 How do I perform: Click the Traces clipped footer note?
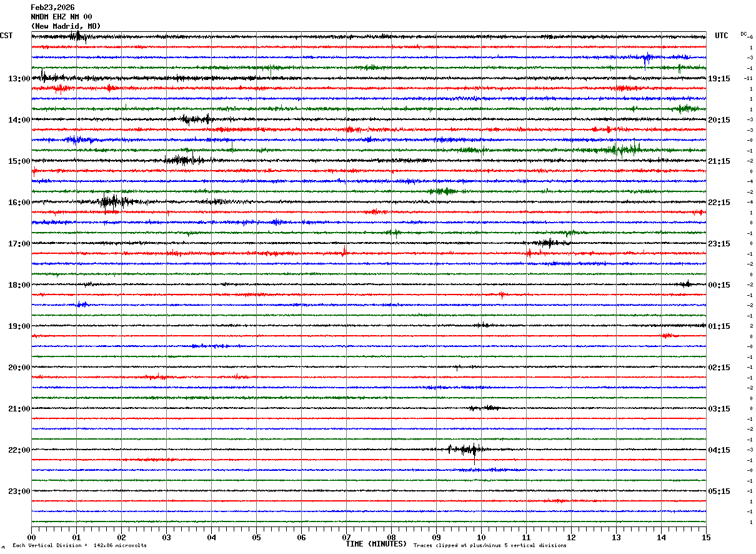tap(490, 546)
